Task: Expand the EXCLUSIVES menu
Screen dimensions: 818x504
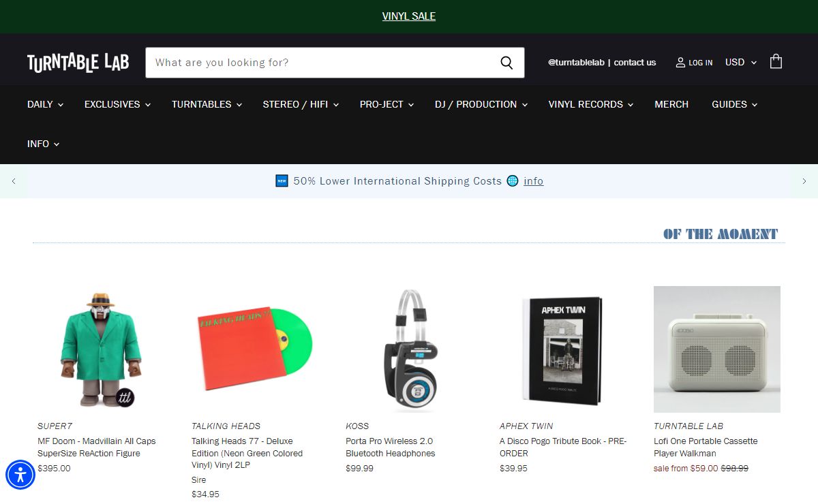Action: pos(117,104)
